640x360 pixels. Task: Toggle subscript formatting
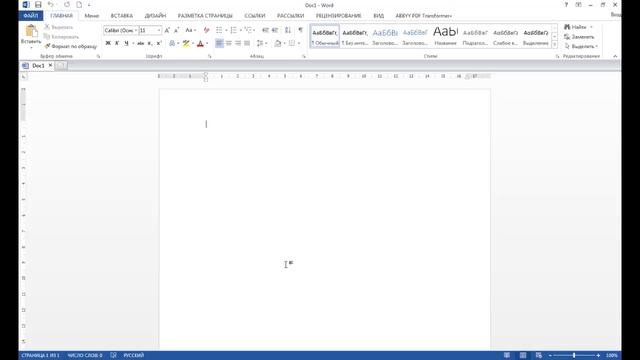tap(150, 43)
